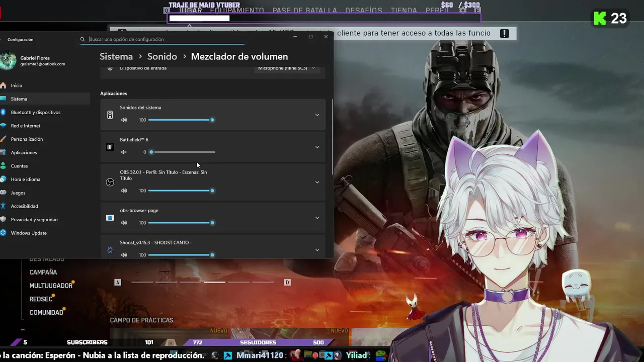Click the Shoost volume slider
644x362 pixels.
(182, 255)
